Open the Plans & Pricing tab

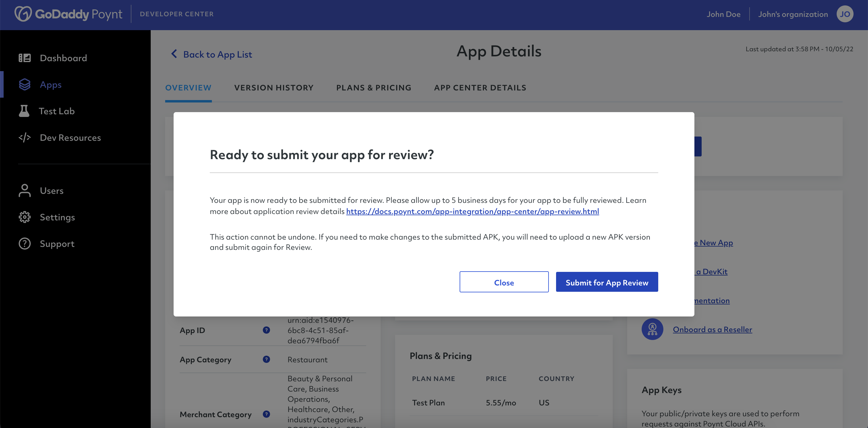coord(374,88)
